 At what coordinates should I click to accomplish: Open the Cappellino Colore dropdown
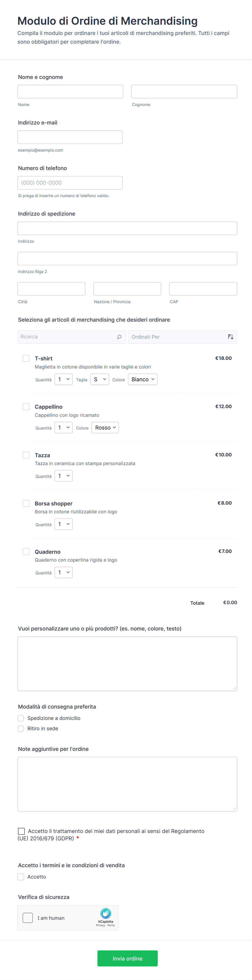click(105, 428)
